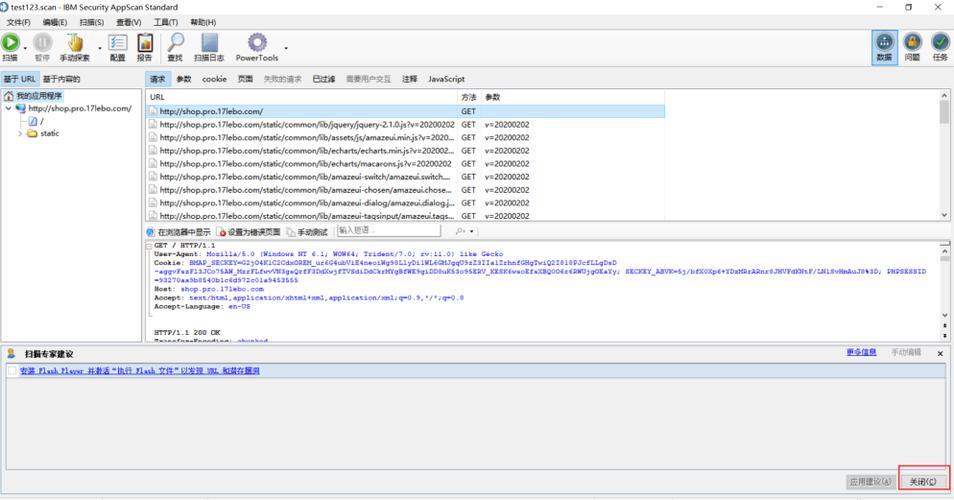Open the 扫描日志 scan log icon

(x=209, y=43)
